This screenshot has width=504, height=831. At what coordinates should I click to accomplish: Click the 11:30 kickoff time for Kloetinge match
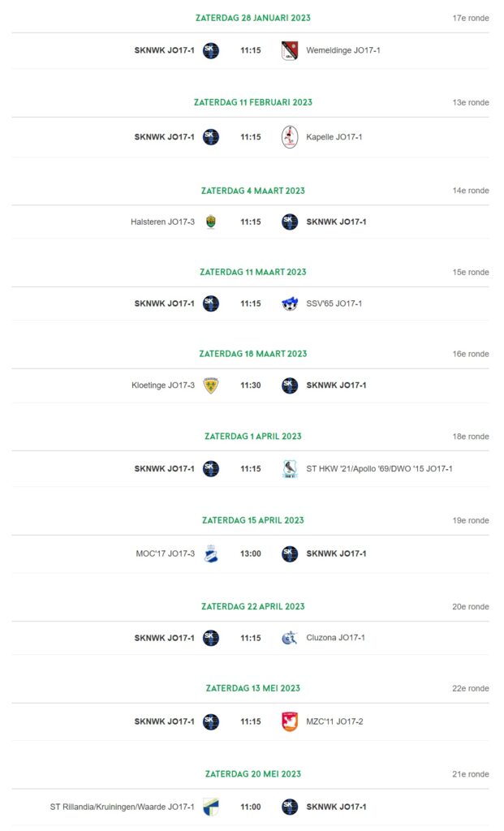pos(251,385)
